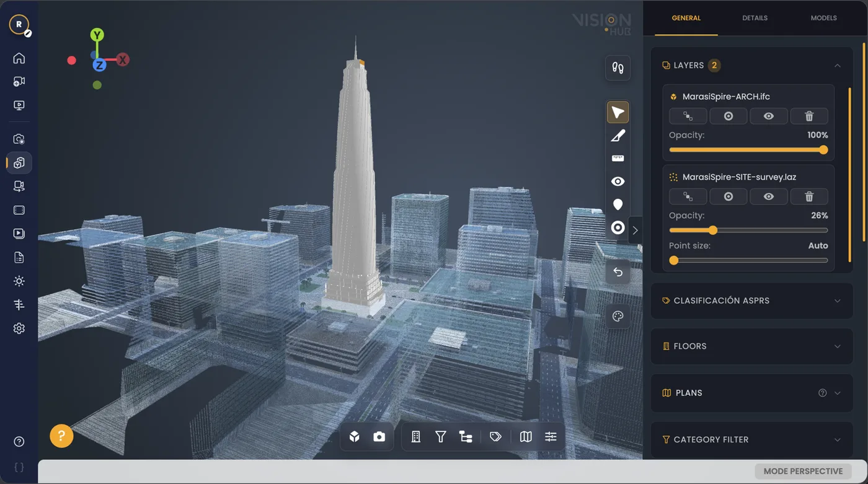Take a snapshot with the camera icon
868x484 pixels.
point(379,437)
